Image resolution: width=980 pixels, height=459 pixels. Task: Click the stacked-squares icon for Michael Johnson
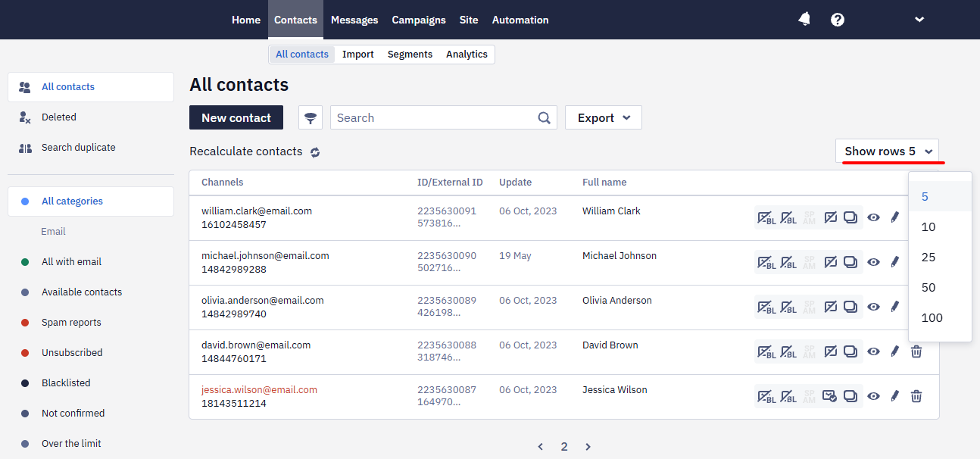point(850,262)
